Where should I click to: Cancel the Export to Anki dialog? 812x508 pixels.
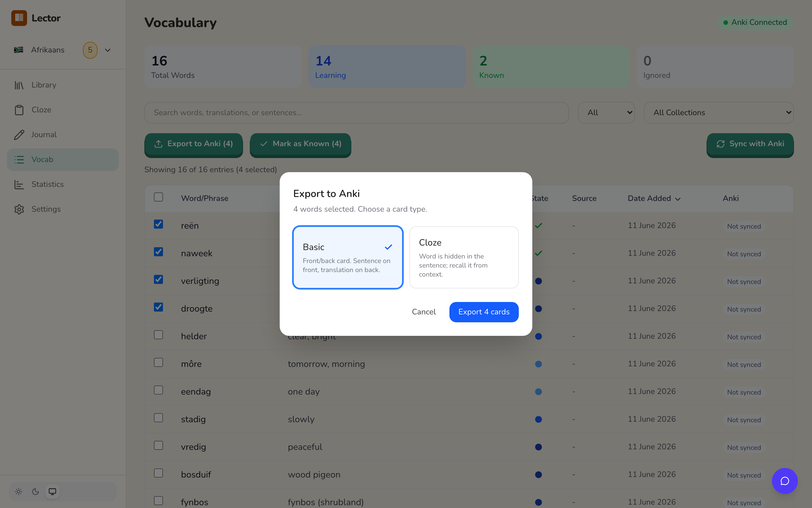pos(423,312)
